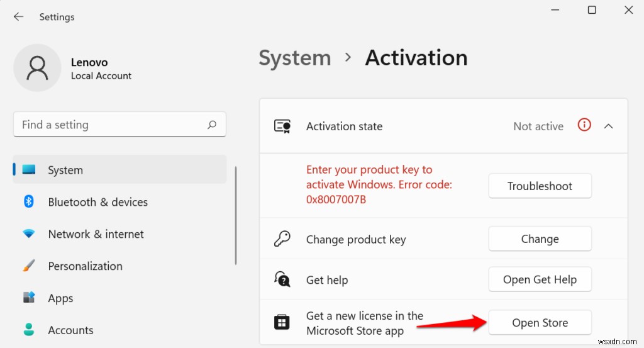Viewport: 644px width, 348px height.
Task: Go to Apps settings
Action: coord(60,298)
